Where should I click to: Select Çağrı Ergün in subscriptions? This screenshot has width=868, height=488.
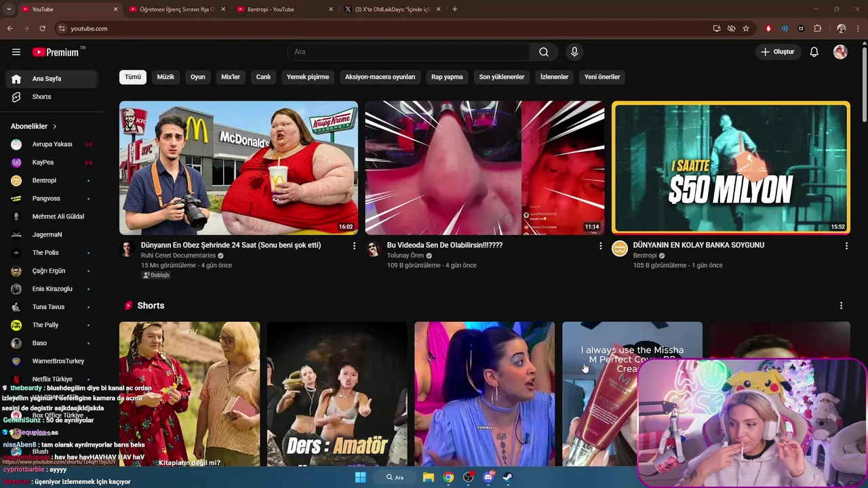pyautogui.click(x=52, y=271)
